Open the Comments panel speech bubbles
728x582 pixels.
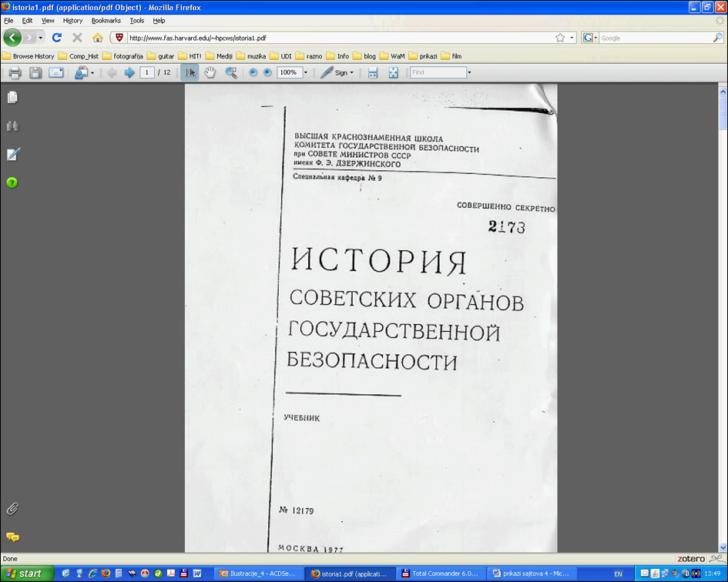(x=12, y=537)
